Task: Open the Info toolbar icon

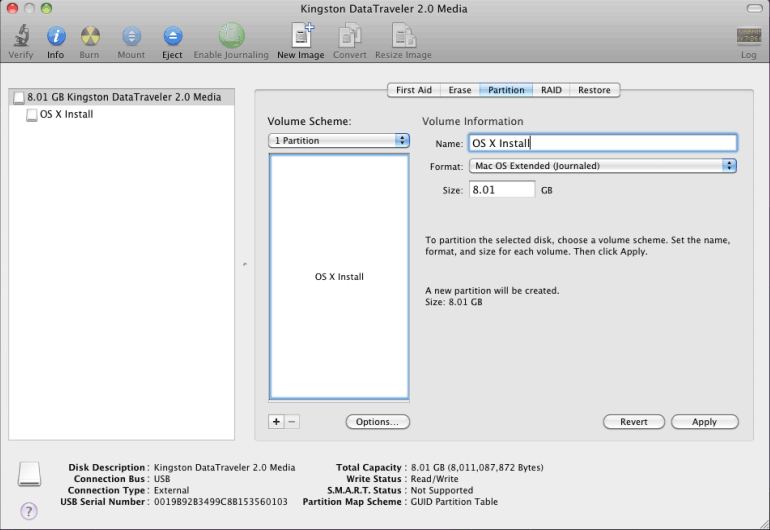Action: point(55,36)
